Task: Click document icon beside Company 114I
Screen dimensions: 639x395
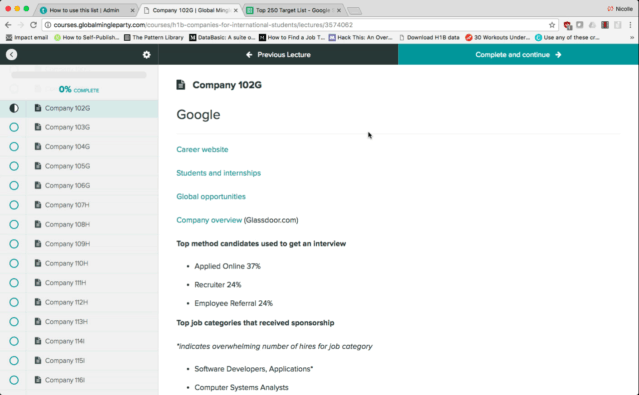Action: click(x=38, y=341)
